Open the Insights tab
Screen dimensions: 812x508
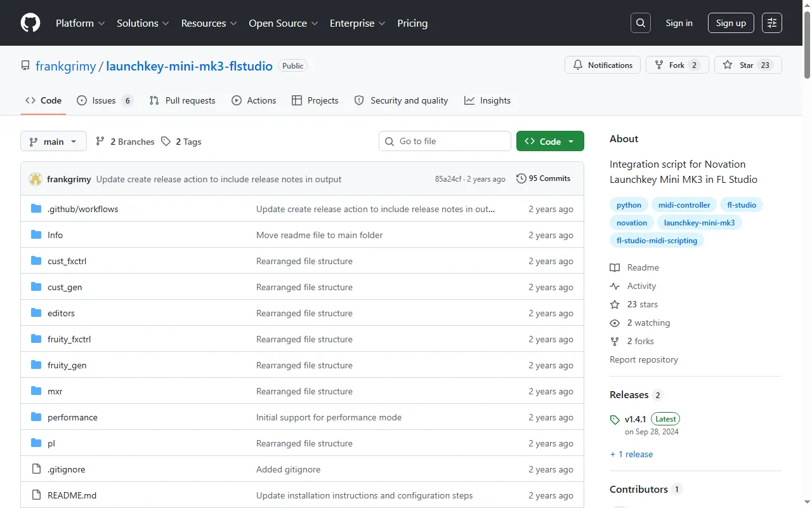click(x=487, y=100)
